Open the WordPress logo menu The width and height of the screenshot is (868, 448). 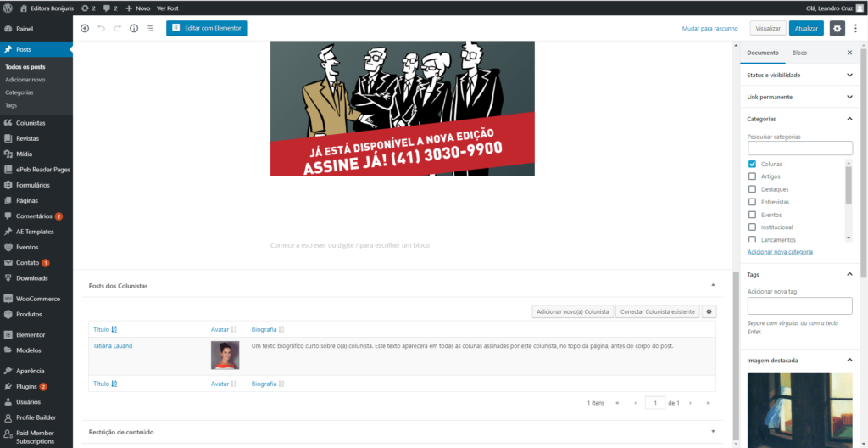8,8
